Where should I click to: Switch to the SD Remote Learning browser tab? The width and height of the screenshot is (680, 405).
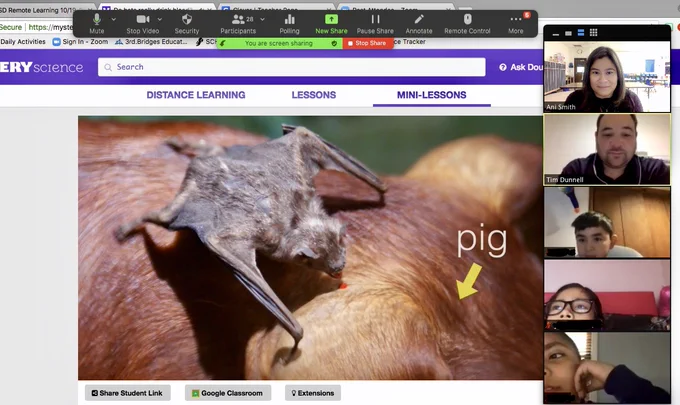[x=46, y=10]
